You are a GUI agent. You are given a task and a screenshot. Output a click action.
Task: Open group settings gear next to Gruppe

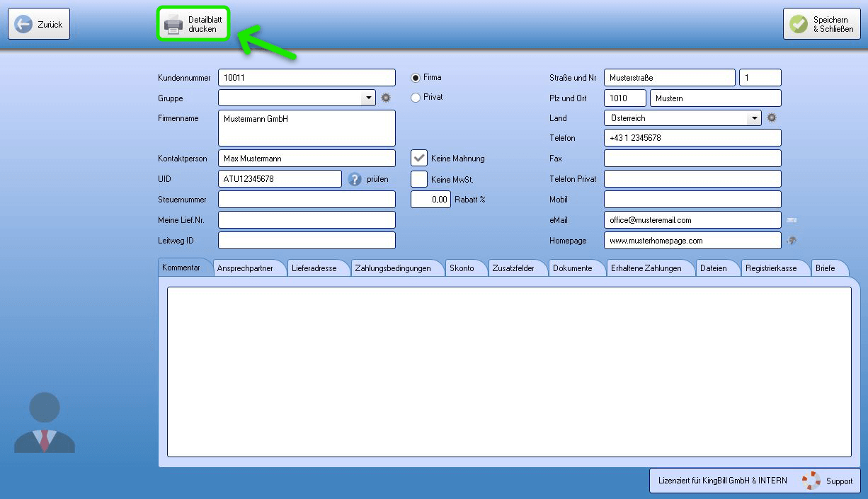pyautogui.click(x=386, y=98)
